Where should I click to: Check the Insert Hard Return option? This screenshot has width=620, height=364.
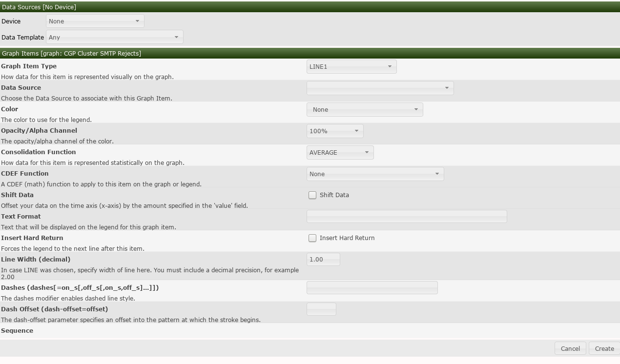[312, 238]
